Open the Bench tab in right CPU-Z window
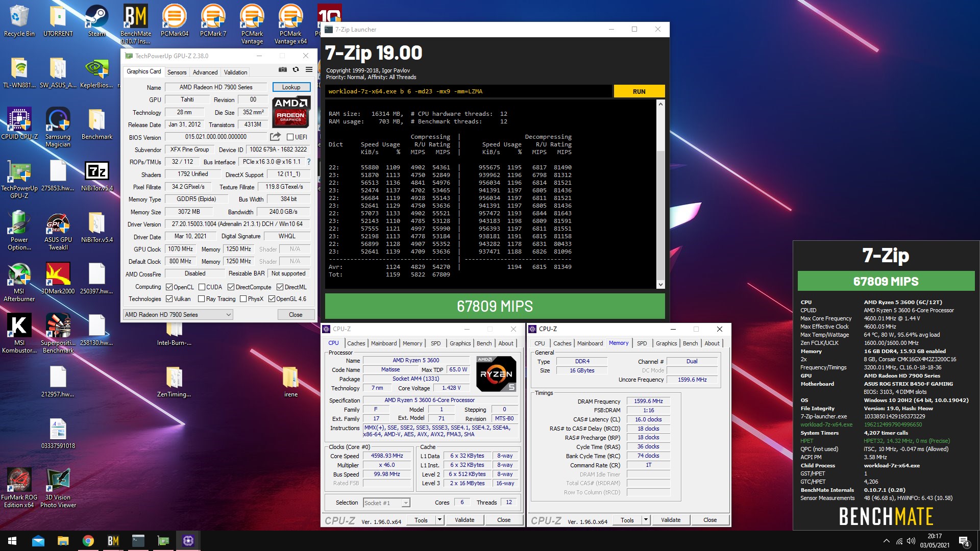The height and width of the screenshot is (551, 980). click(690, 343)
